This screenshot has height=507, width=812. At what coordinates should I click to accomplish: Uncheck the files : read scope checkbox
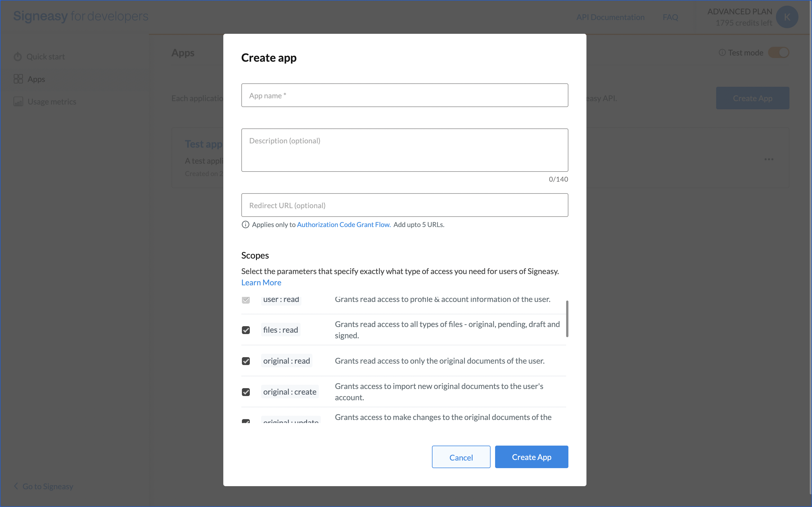tap(246, 330)
